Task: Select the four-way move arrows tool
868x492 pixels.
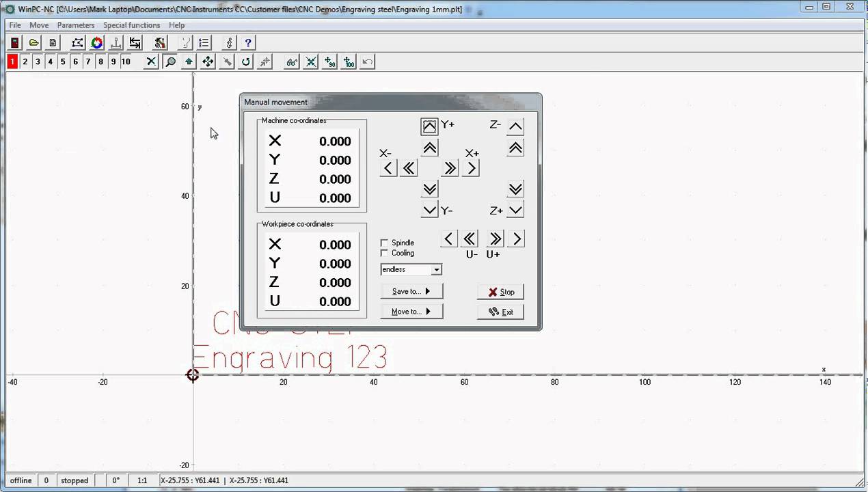Action: point(208,61)
